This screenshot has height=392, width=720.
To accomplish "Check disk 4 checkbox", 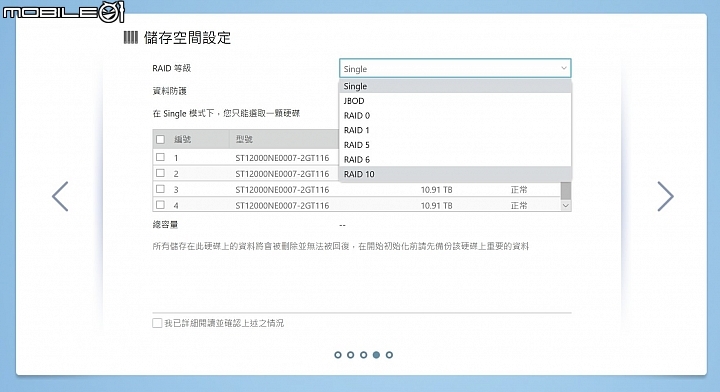I will [x=160, y=205].
